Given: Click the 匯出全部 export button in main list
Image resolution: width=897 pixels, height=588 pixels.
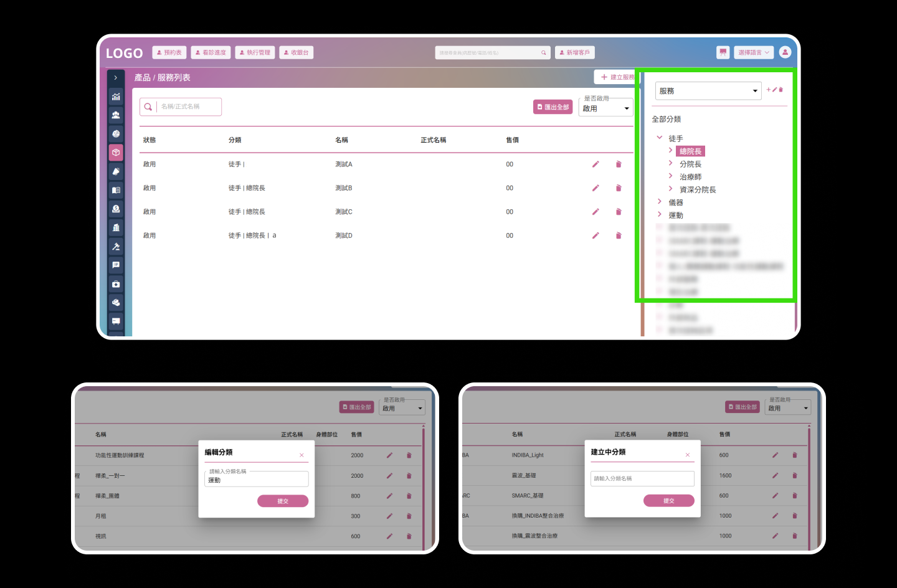Looking at the screenshot, I should [x=553, y=107].
